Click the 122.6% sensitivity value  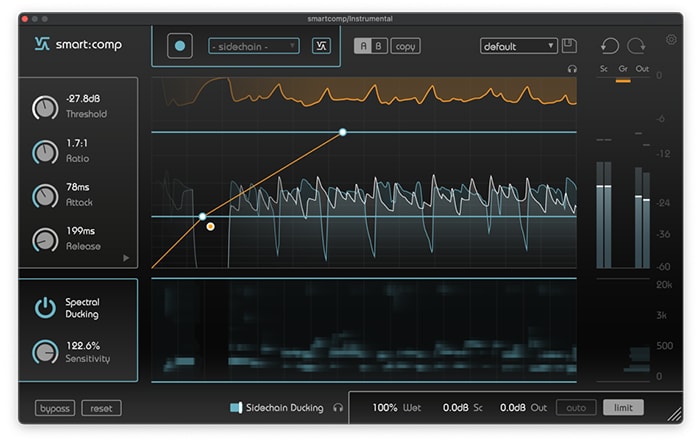tap(83, 345)
